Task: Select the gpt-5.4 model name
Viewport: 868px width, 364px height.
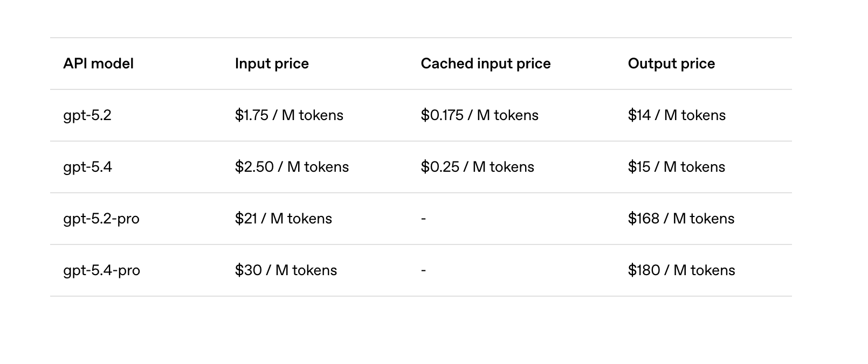Action: [x=87, y=167]
